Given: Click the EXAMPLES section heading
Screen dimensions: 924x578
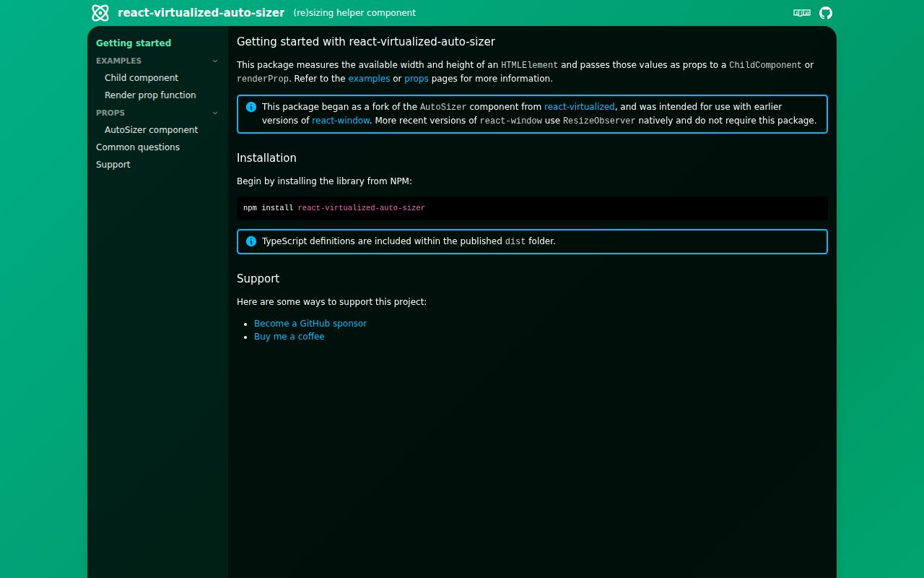Looking at the screenshot, I should point(118,61).
